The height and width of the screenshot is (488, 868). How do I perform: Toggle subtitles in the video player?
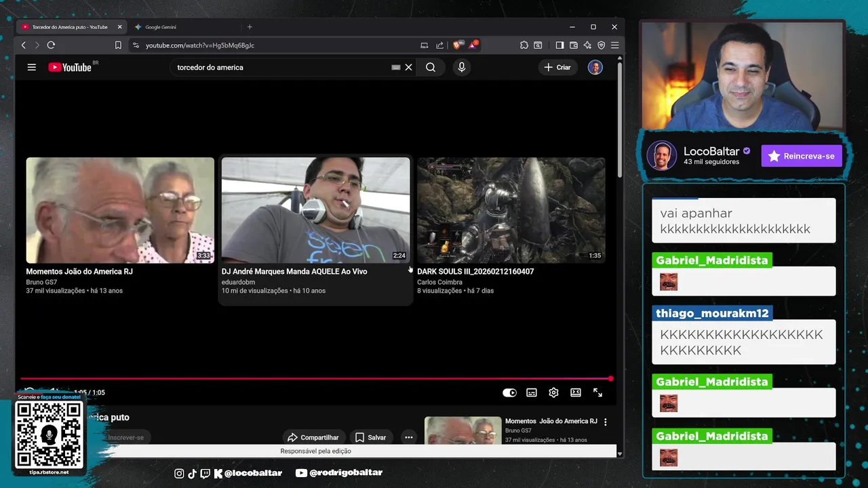tap(532, 392)
